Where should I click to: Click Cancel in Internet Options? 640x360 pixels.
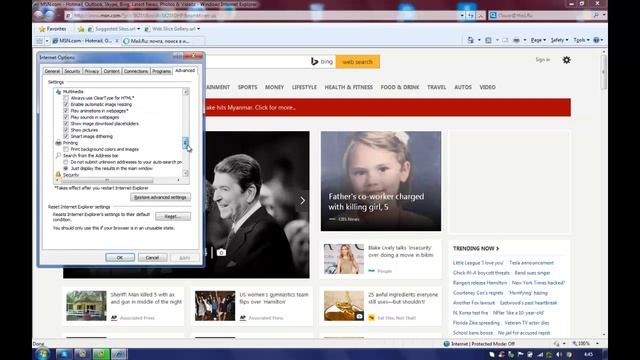click(x=152, y=258)
